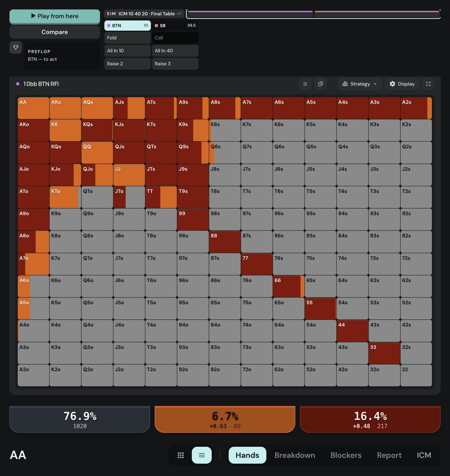Click Play from here
This screenshot has height=476, width=450.
pyautogui.click(x=55, y=16)
